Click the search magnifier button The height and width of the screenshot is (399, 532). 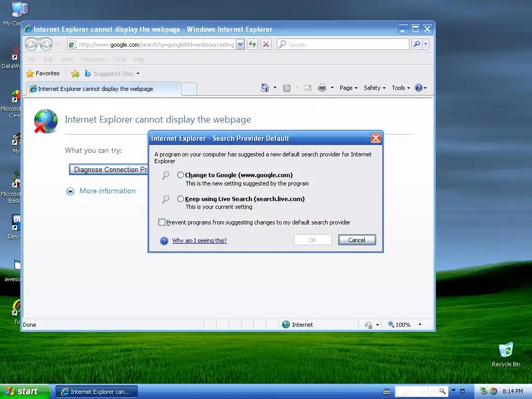[417, 44]
